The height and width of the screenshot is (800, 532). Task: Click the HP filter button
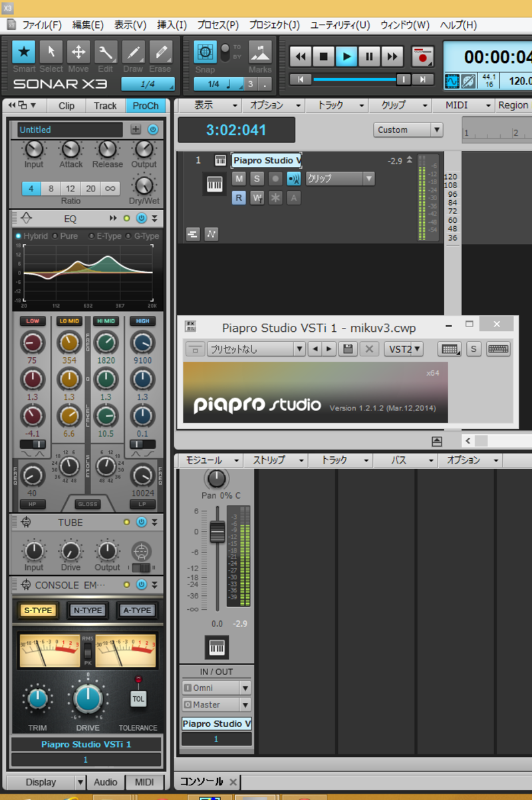32,504
